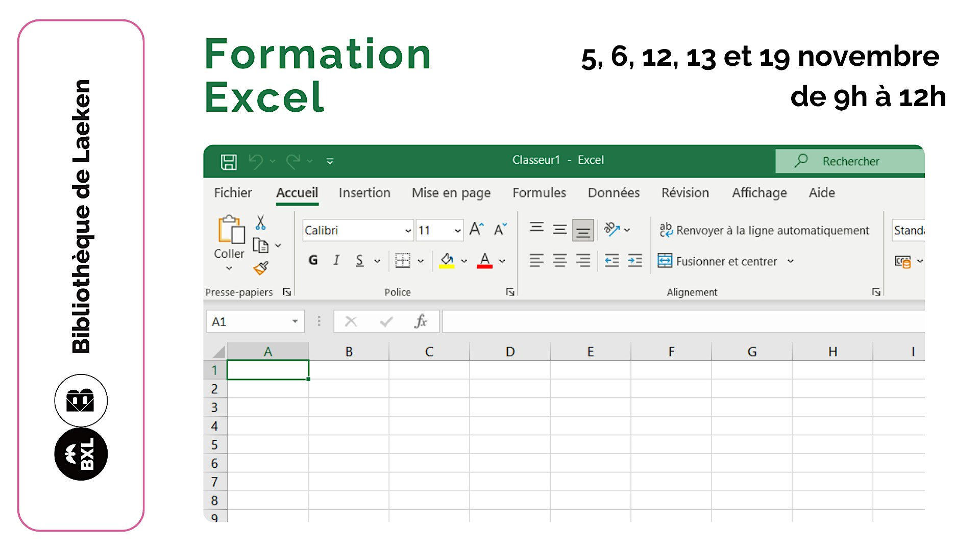Viewport: 980px width, 551px height.
Task: Open the Police group dialog launcher
Action: [x=510, y=292]
